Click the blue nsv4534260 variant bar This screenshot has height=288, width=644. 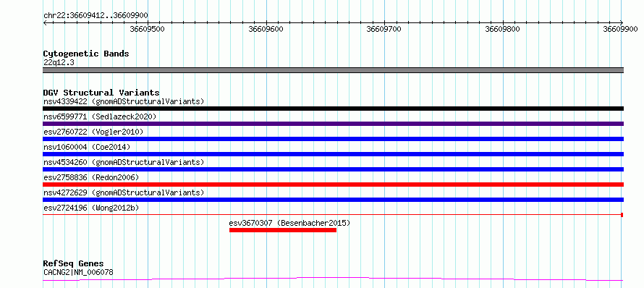(333, 169)
